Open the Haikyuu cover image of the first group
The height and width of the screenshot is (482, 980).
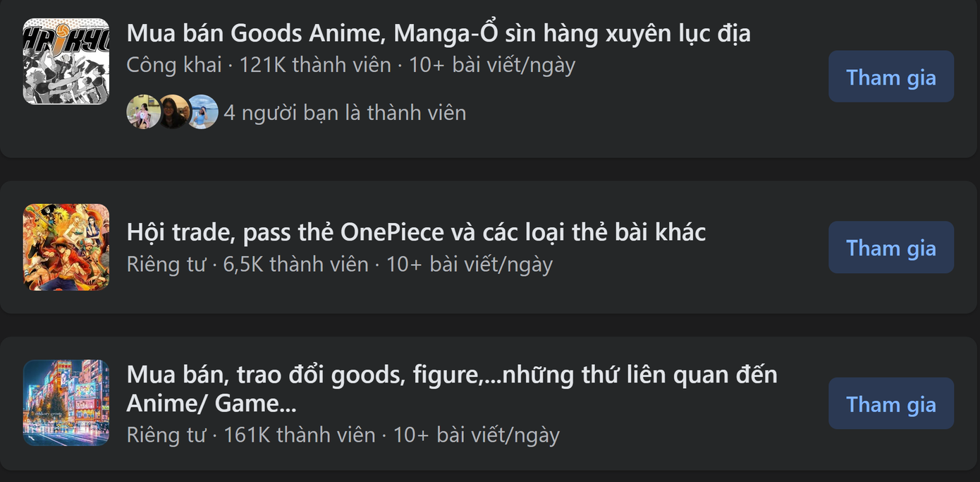point(66,60)
